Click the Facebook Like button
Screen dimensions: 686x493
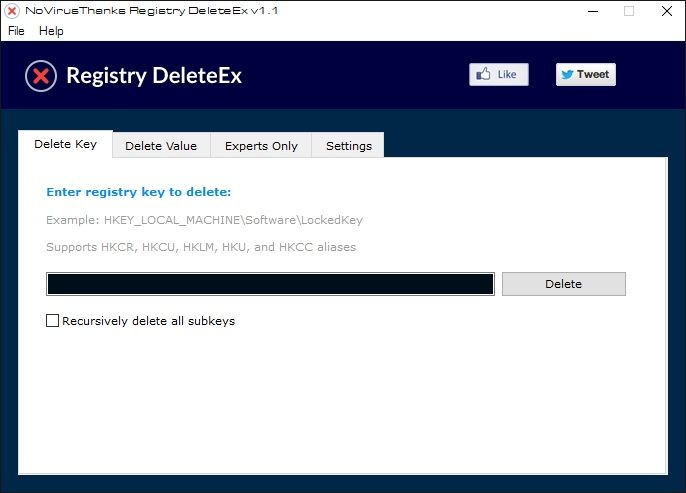click(x=499, y=74)
